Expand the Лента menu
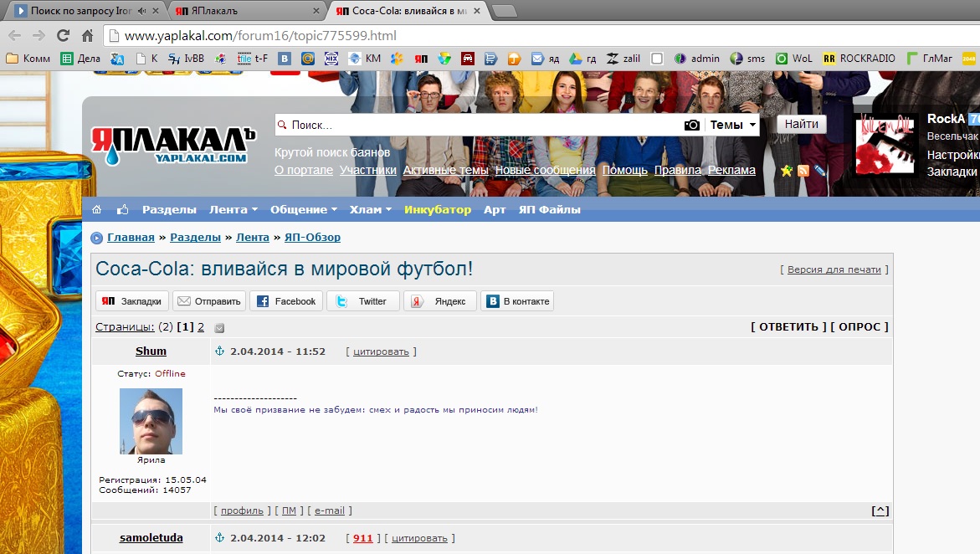This screenshot has width=980, height=554. point(233,209)
